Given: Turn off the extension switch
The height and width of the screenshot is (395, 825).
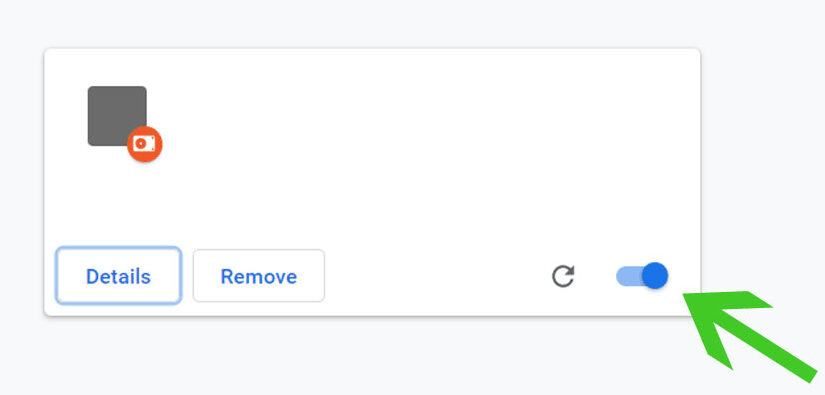Looking at the screenshot, I should pos(642,276).
